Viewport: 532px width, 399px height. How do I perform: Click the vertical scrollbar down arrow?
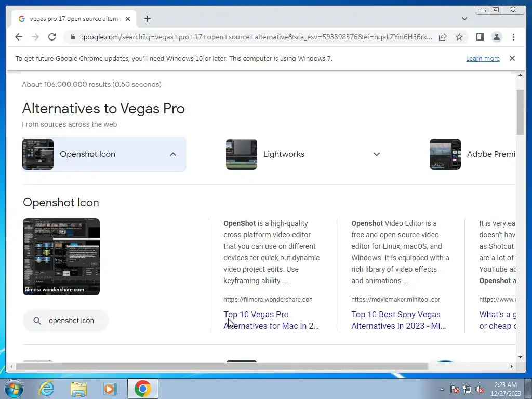pos(520,357)
